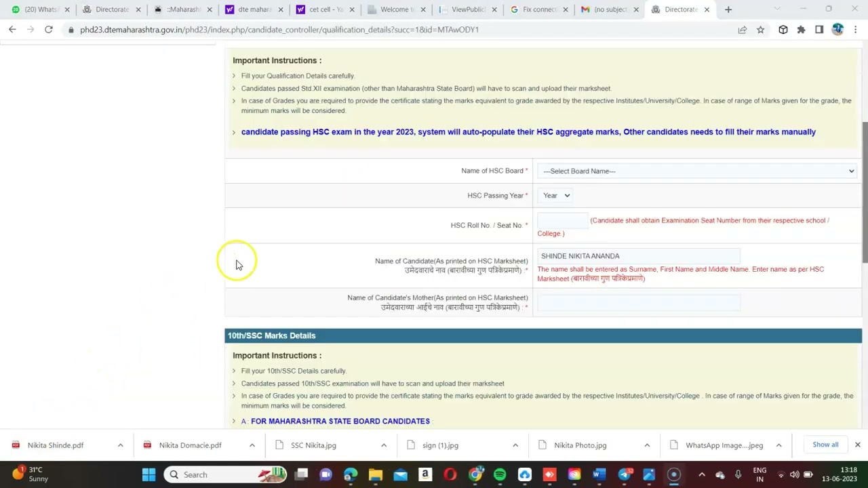Reload the current page
This screenshot has width=868, height=488.
pyautogui.click(x=49, y=30)
